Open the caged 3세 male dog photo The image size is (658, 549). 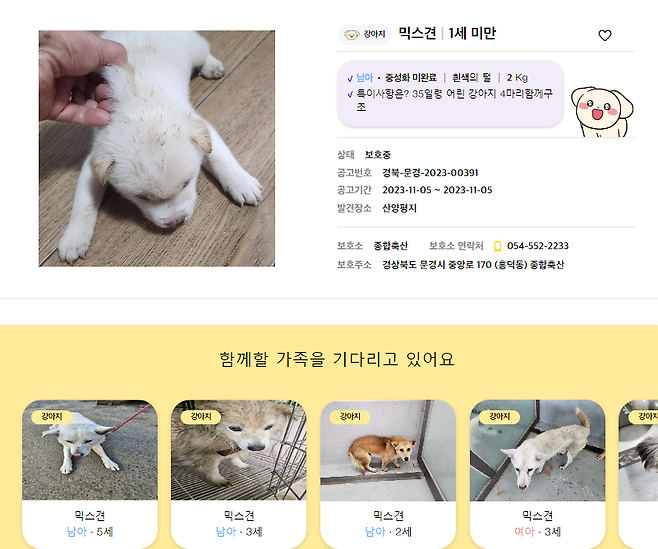239,450
